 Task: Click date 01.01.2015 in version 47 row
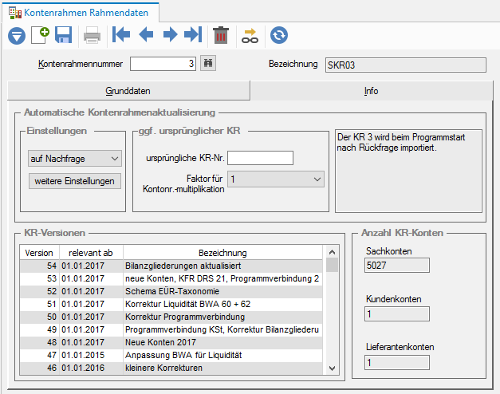coord(83,355)
